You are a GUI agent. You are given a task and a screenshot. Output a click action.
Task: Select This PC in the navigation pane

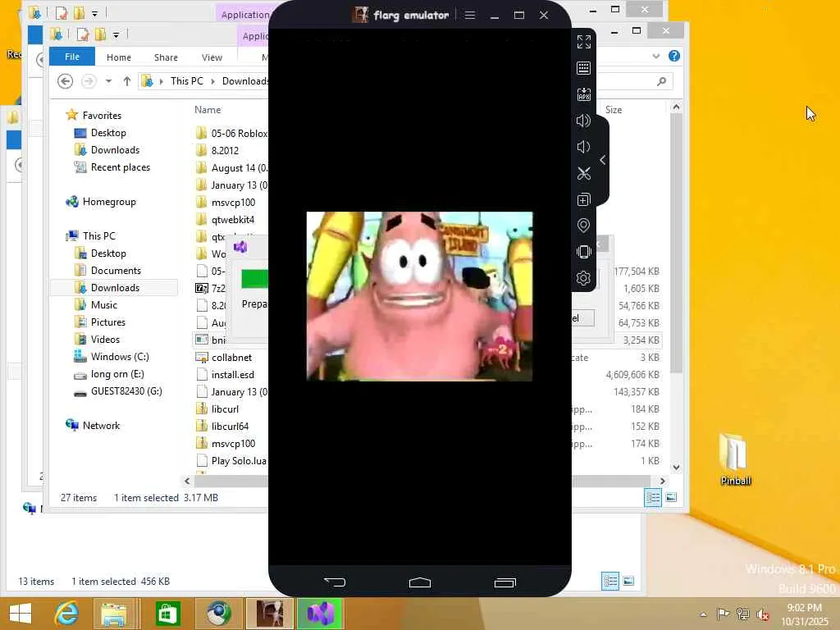[x=98, y=235]
